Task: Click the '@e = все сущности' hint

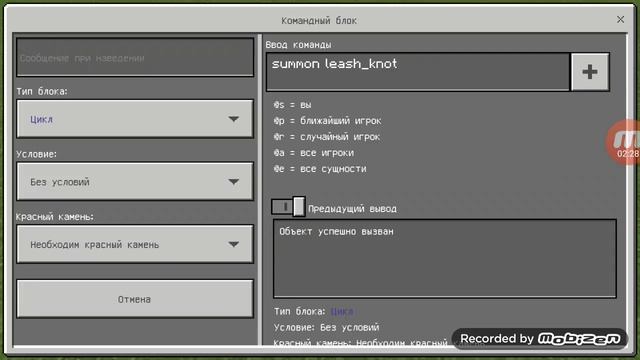Action: [x=320, y=169]
